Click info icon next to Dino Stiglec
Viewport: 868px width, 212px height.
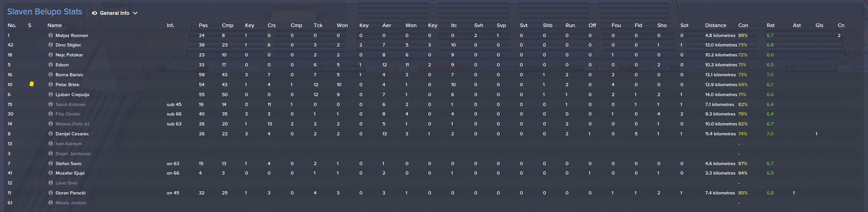[51, 45]
